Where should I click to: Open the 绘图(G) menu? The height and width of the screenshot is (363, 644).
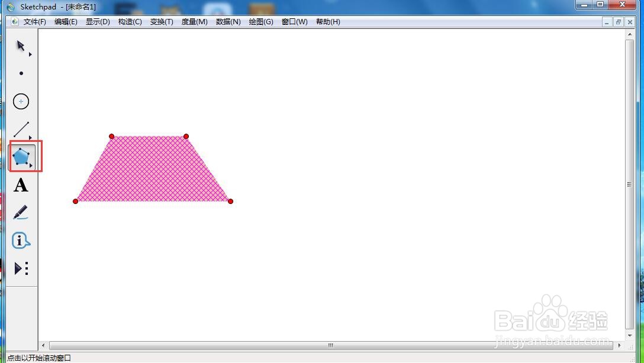click(261, 22)
